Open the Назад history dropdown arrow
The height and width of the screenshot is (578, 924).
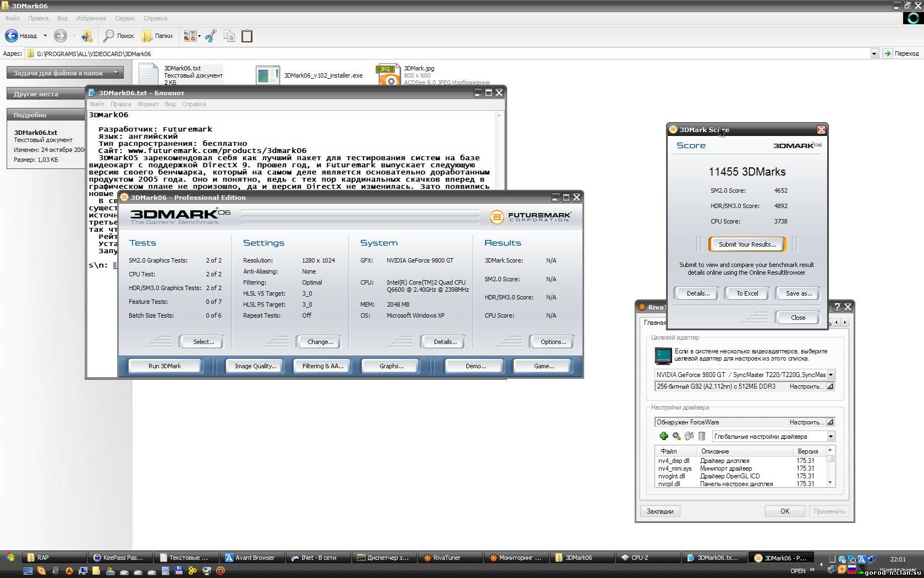tap(45, 36)
